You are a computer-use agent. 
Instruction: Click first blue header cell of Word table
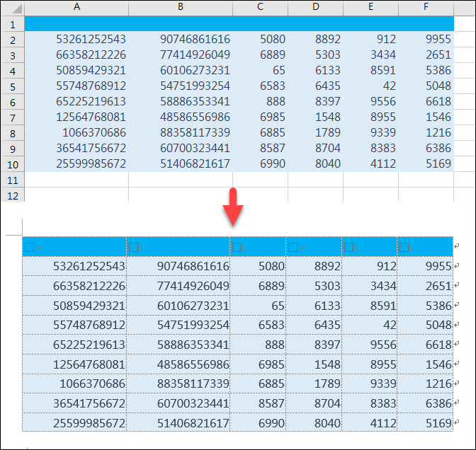pyautogui.click(x=74, y=247)
